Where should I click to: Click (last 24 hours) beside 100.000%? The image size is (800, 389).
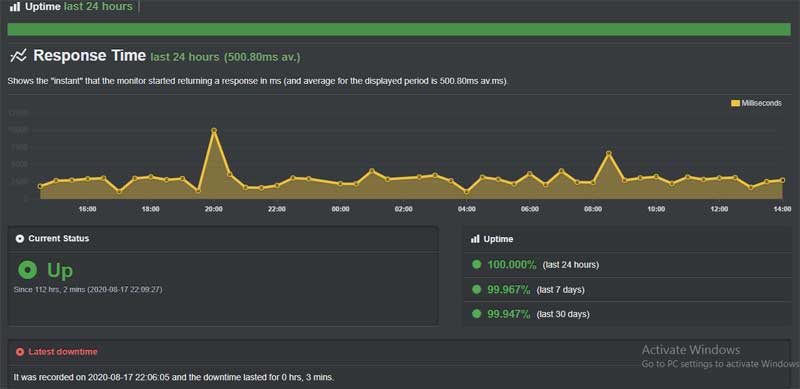[x=571, y=265]
